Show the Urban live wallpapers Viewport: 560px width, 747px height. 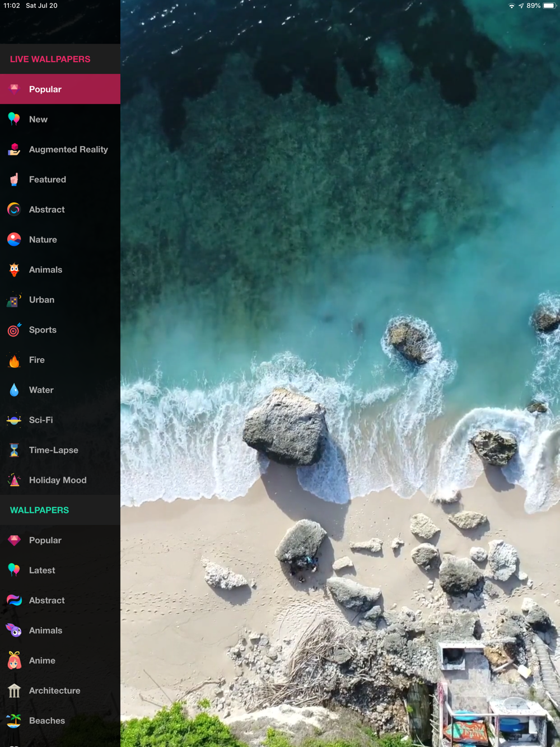point(60,300)
